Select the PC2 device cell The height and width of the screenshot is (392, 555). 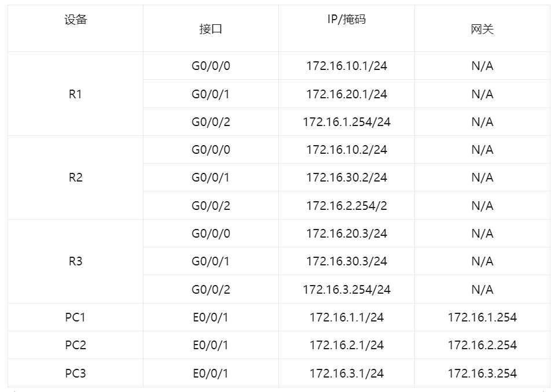(75, 345)
